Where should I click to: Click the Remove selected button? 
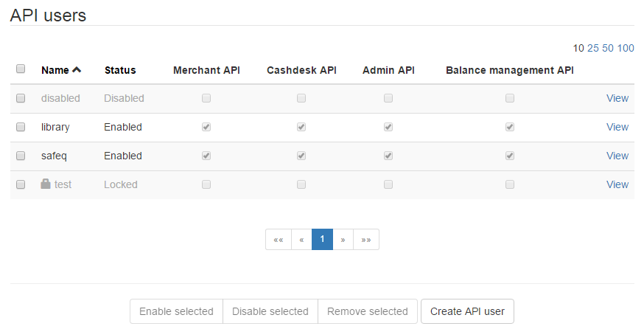367,311
